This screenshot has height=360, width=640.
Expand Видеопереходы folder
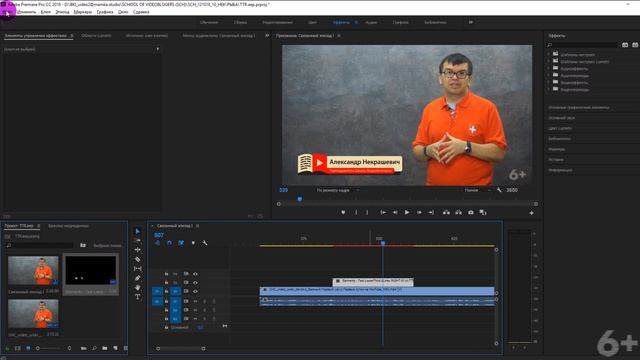(549, 89)
